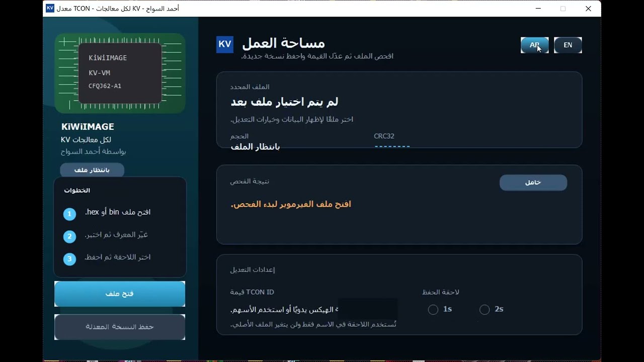644x362 pixels.
Task: Open a file with the فتح ملف button
Action: [120, 294]
